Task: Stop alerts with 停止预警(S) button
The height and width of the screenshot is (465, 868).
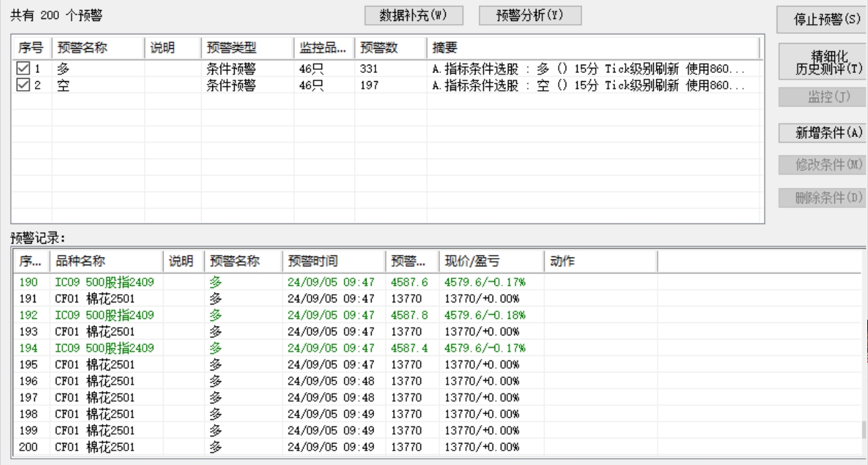Action: click(x=822, y=20)
